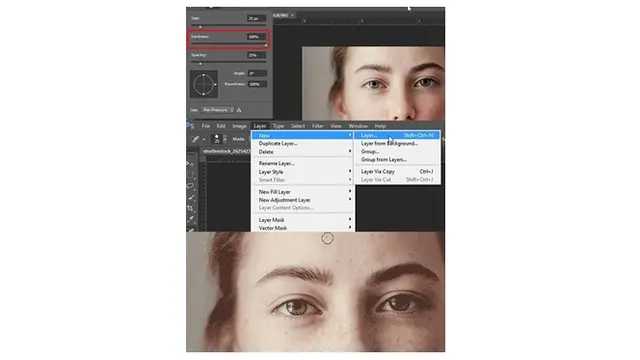Open the File menu

[x=206, y=126]
